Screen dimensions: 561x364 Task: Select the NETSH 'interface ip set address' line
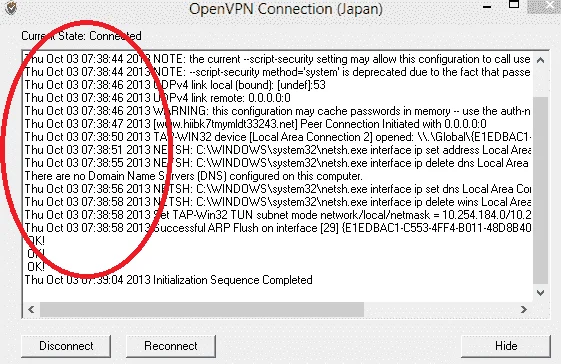pos(278,150)
